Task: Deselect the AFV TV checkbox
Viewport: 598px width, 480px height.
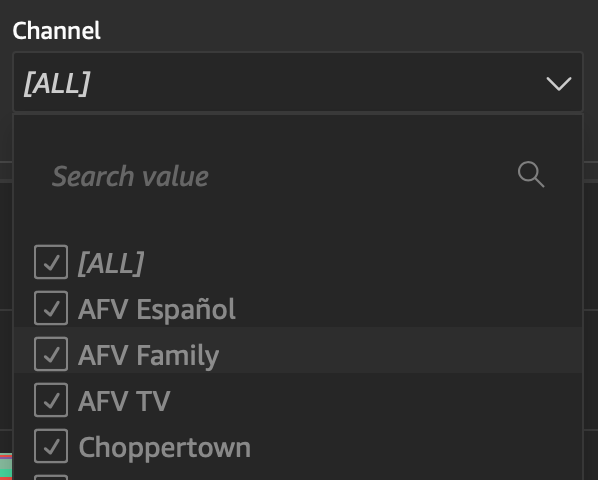Action: click(x=51, y=400)
